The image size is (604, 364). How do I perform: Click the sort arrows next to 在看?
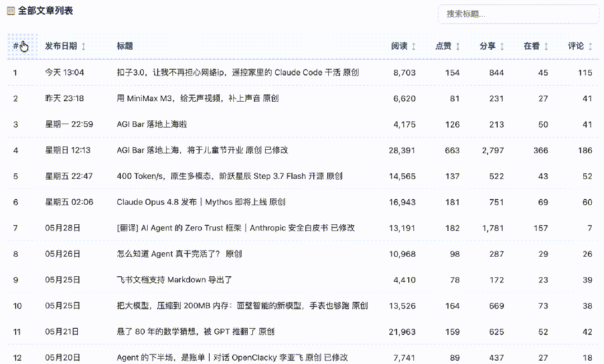click(x=546, y=46)
